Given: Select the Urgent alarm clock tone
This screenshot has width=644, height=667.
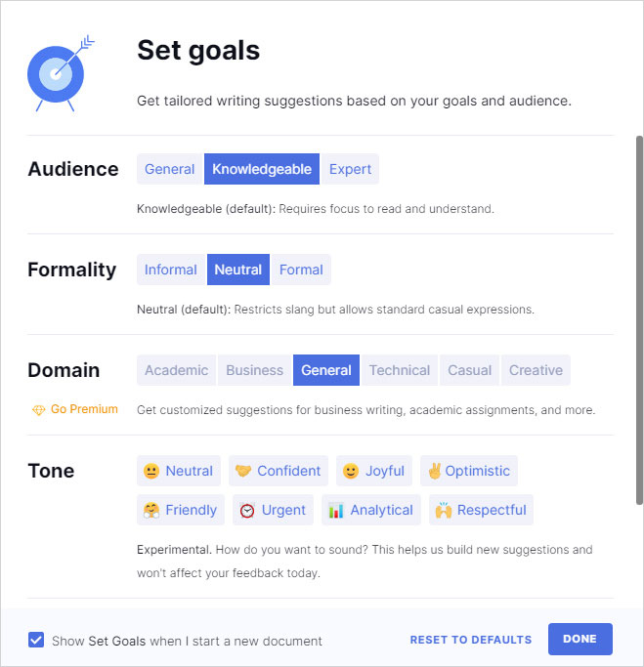Looking at the screenshot, I should click(x=274, y=510).
